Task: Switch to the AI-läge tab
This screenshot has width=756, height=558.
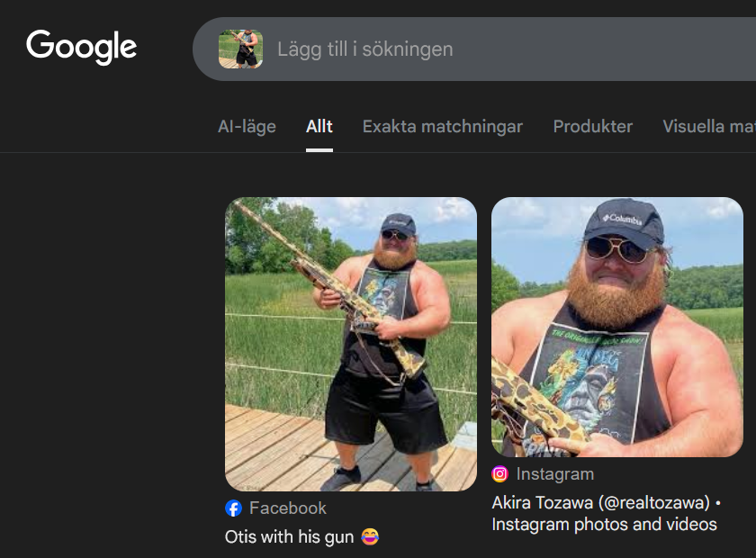Action: point(247,126)
